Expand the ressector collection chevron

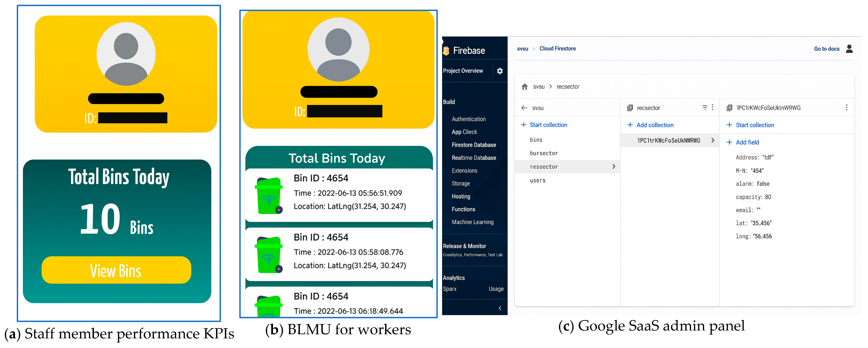pos(614,167)
